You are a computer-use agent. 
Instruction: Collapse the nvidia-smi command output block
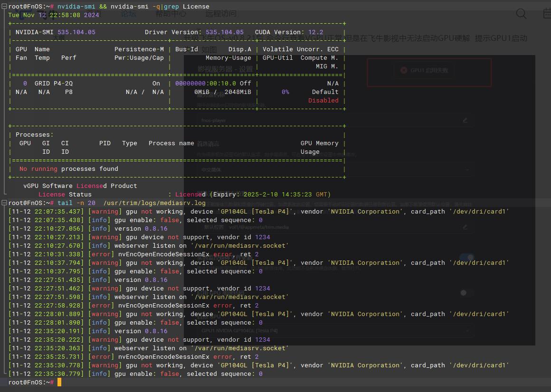(x=4, y=6)
